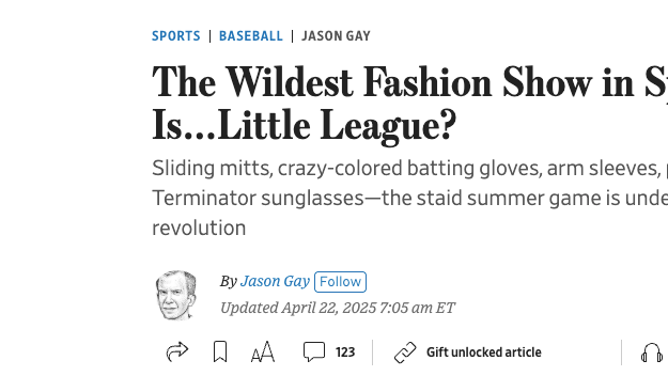Click the word revolution in subheadline
The image size is (668, 376).
point(199,228)
